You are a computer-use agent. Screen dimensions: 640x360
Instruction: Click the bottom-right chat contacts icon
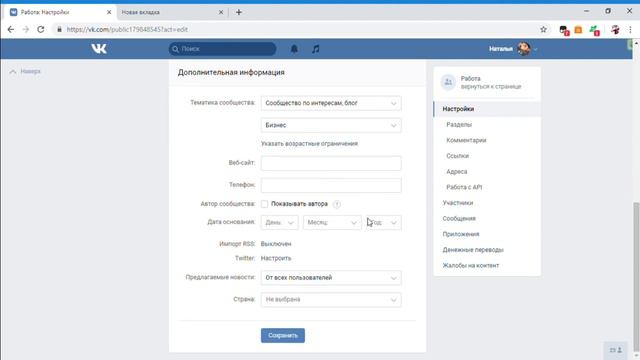[x=616, y=350]
